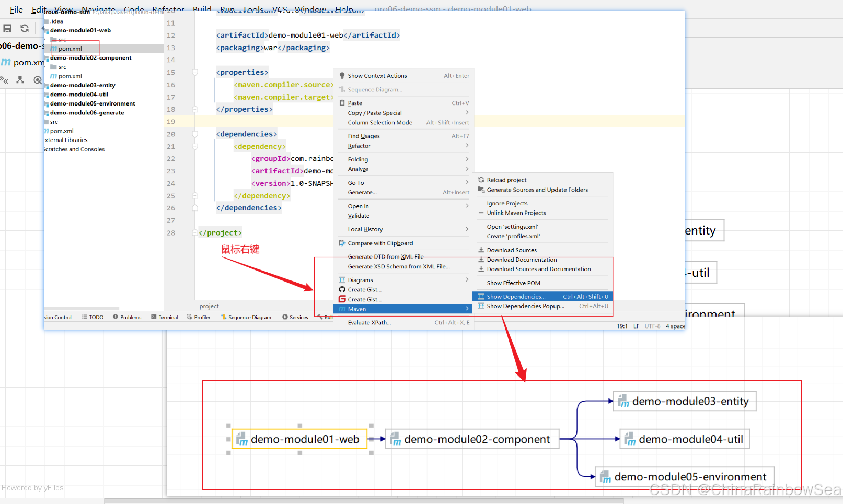Click the expand/collapse arrows diagram toolbar icon

pos(4,80)
